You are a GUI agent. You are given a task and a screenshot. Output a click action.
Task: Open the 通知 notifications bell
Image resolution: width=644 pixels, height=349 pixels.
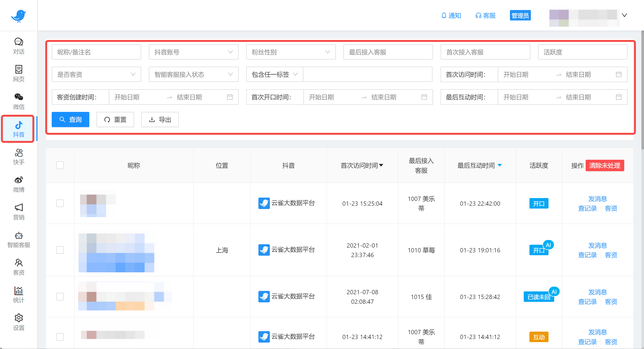coord(451,15)
